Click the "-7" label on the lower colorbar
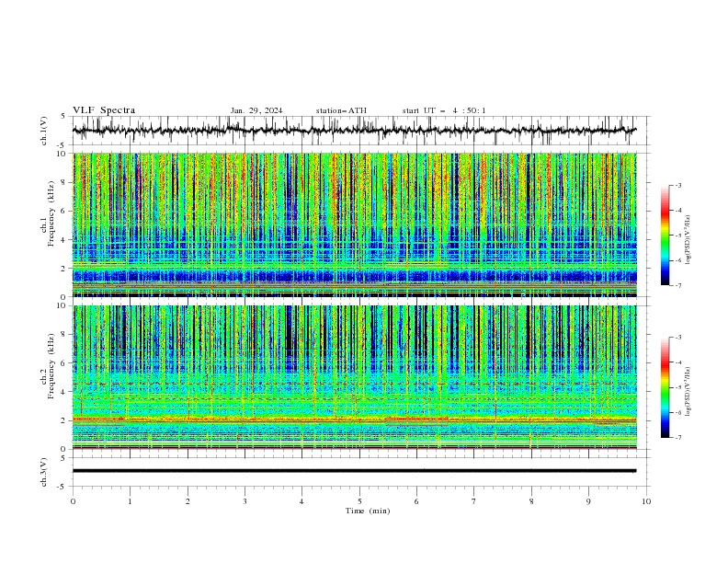 (x=678, y=437)
